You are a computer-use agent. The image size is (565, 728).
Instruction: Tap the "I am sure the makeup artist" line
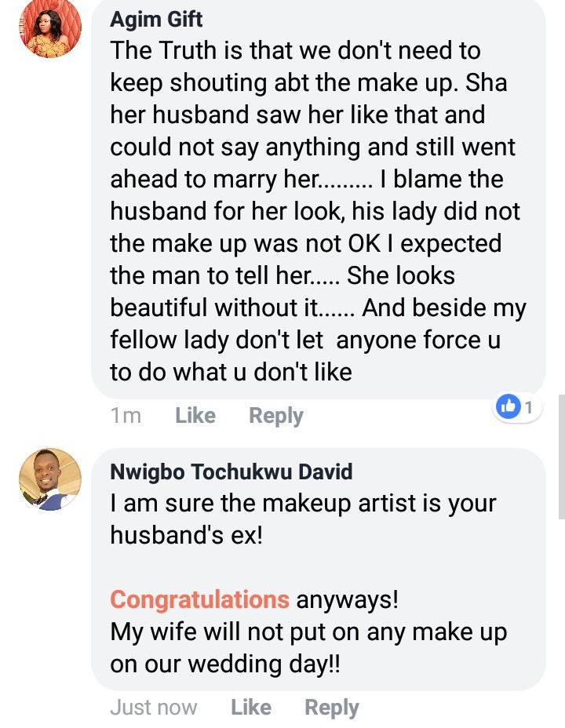[303, 502]
